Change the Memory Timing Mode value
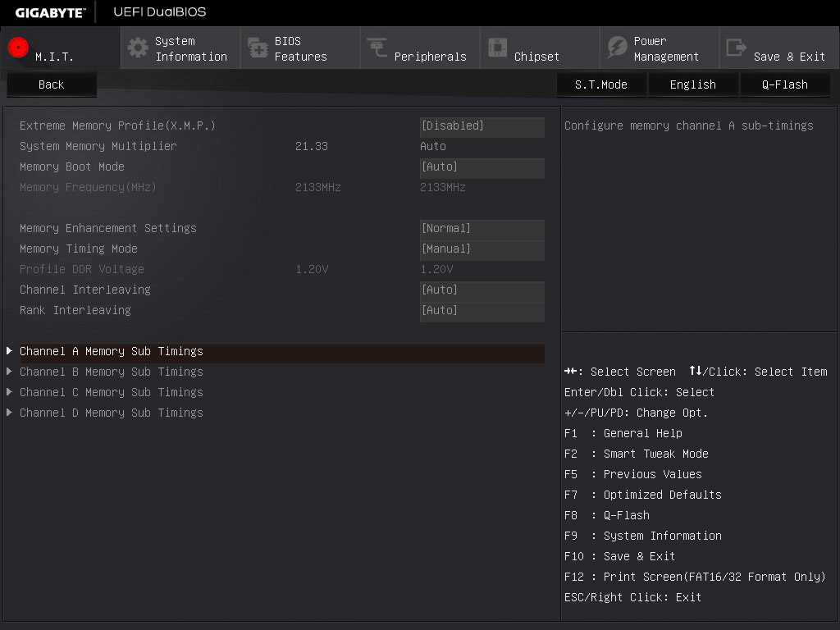The width and height of the screenshot is (840, 630). click(x=482, y=249)
